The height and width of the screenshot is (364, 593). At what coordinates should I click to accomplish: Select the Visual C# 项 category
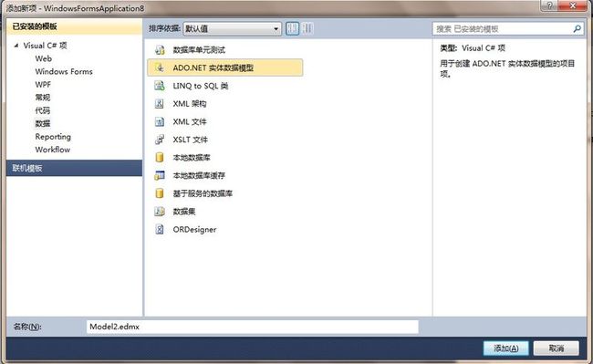(x=45, y=46)
